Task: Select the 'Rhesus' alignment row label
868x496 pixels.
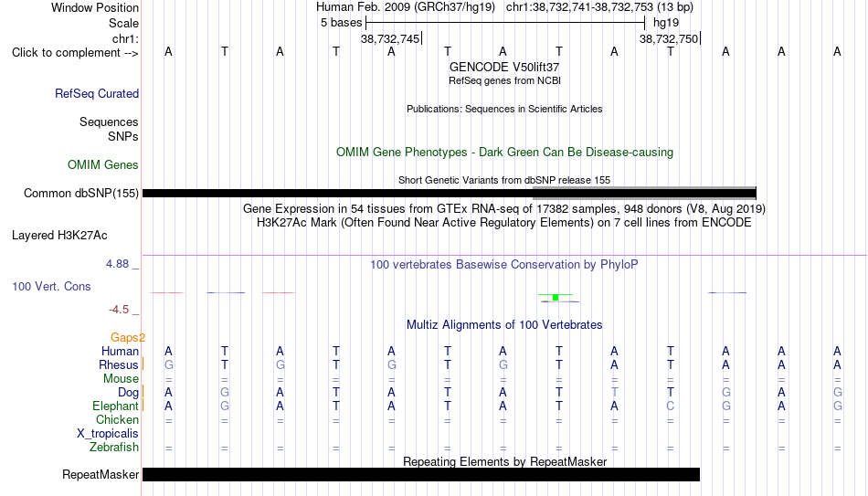Action: pos(119,364)
